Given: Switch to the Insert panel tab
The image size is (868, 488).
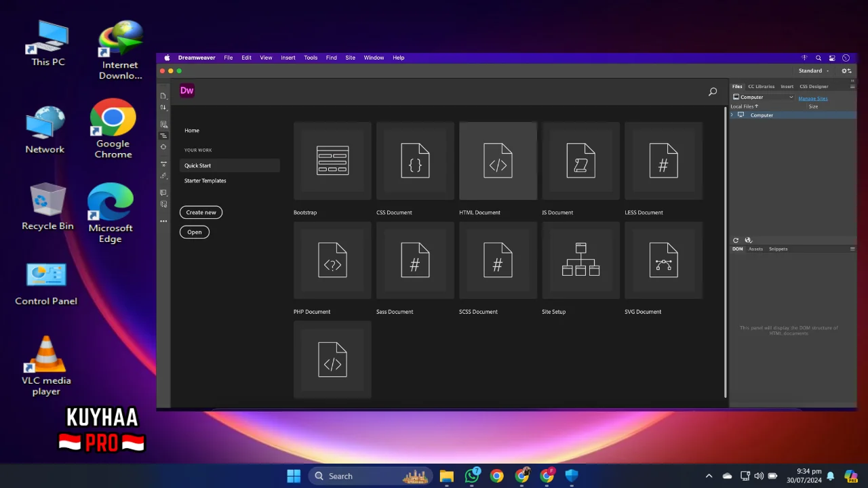Looking at the screenshot, I should pos(787,87).
